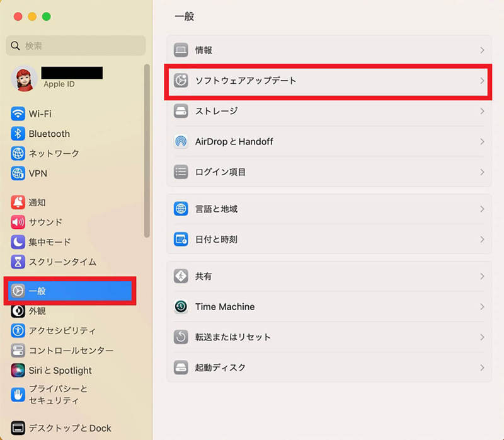
Task: Click the VPN icon in sidebar
Action: tap(18, 173)
